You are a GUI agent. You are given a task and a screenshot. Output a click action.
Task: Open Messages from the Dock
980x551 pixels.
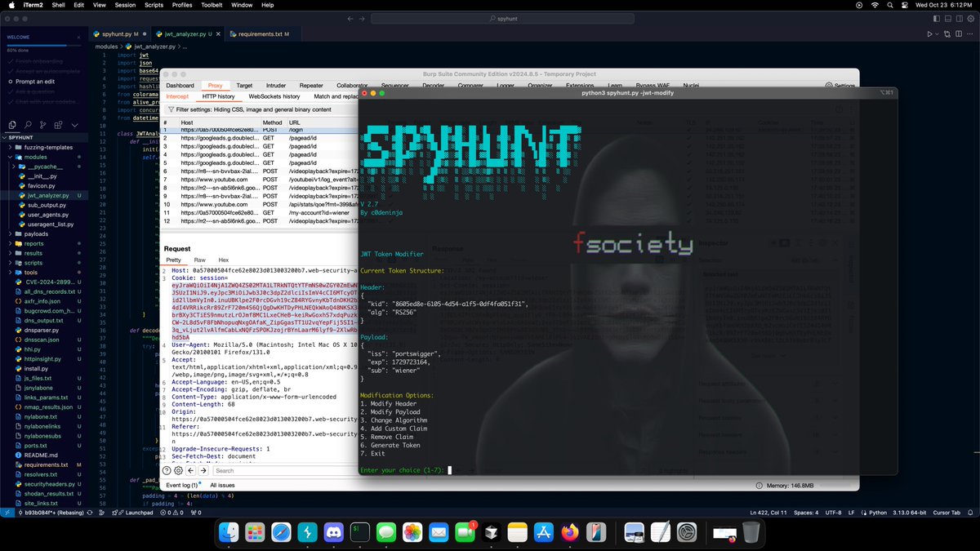(x=386, y=532)
